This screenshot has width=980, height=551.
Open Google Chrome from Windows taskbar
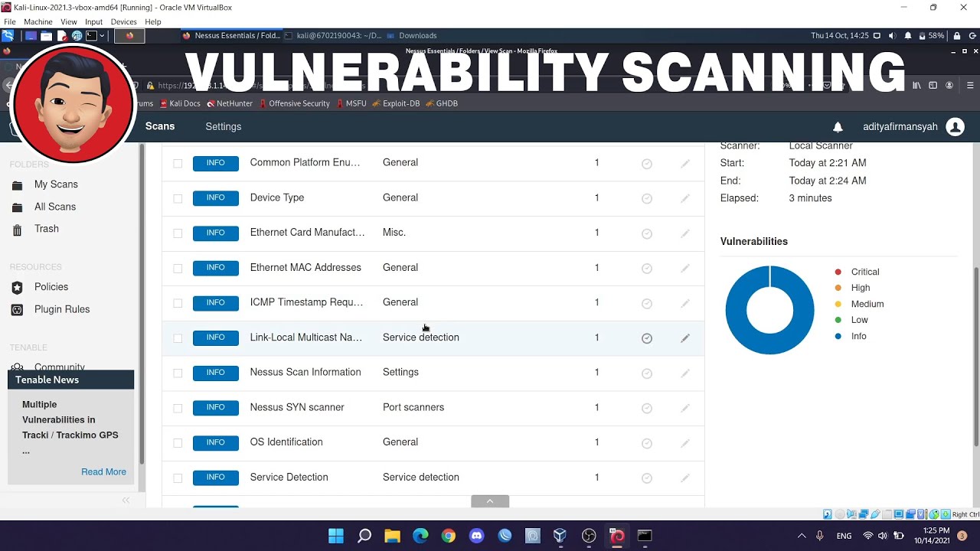pyautogui.click(x=449, y=536)
